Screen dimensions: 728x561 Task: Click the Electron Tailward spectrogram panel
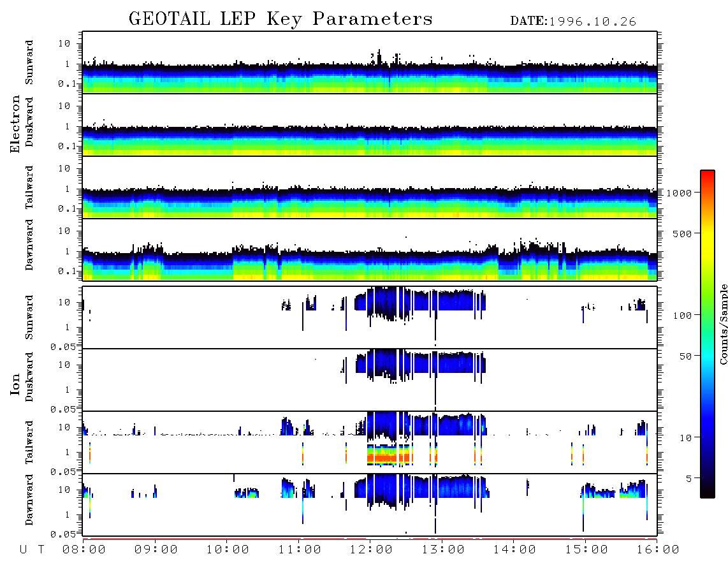(x=370, y=187)
